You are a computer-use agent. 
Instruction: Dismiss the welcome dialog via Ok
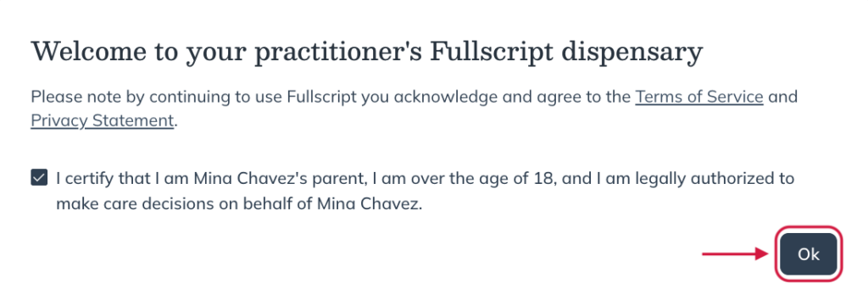(808, 254)
